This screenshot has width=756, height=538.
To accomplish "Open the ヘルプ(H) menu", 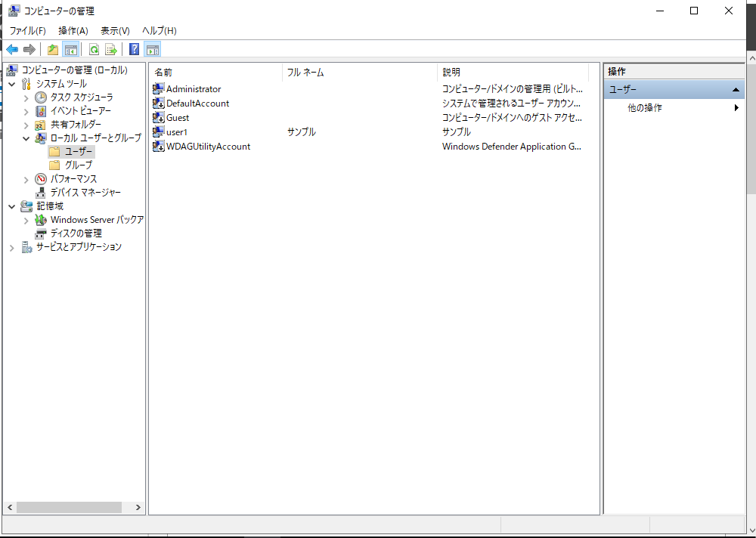I will coord(159,31).
